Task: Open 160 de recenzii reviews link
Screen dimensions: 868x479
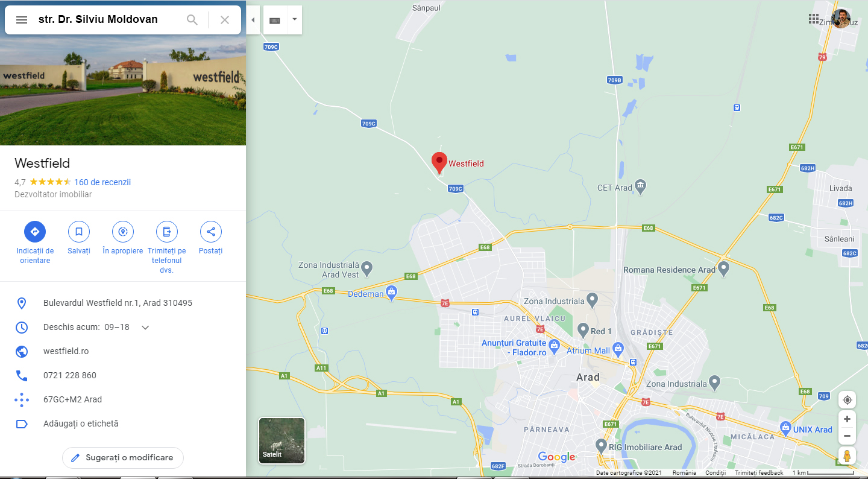Action: 102,182
